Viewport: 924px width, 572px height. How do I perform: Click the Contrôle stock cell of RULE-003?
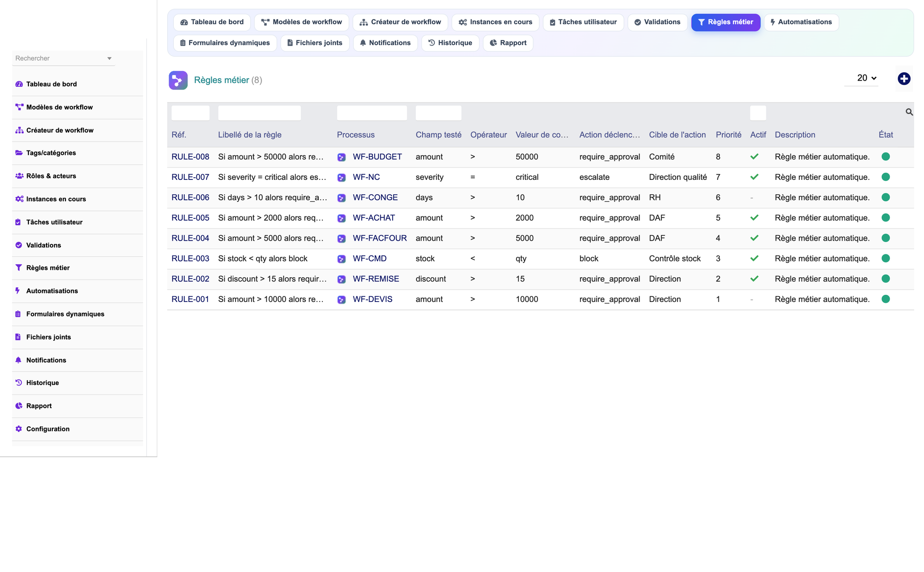click(675, 259)
